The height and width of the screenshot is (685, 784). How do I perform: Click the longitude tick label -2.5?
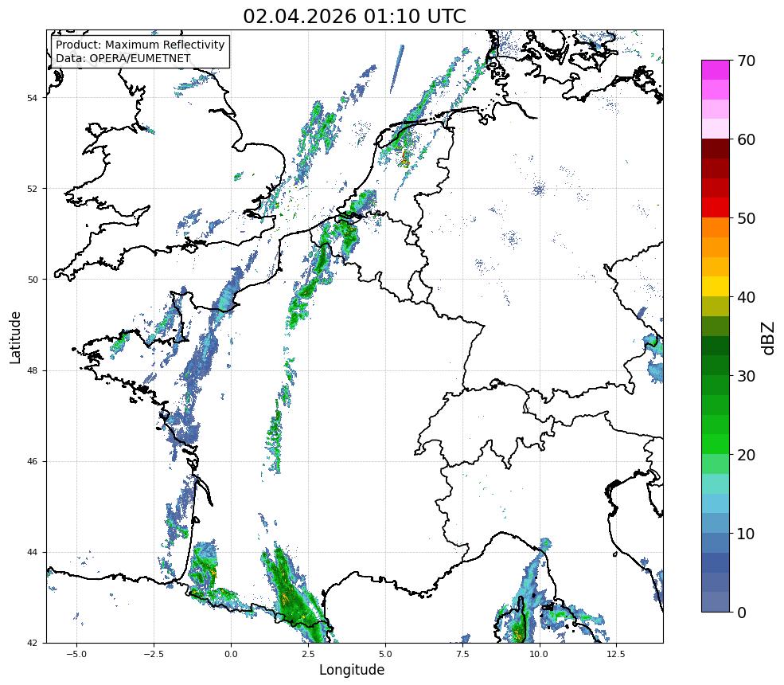(154, 654)
